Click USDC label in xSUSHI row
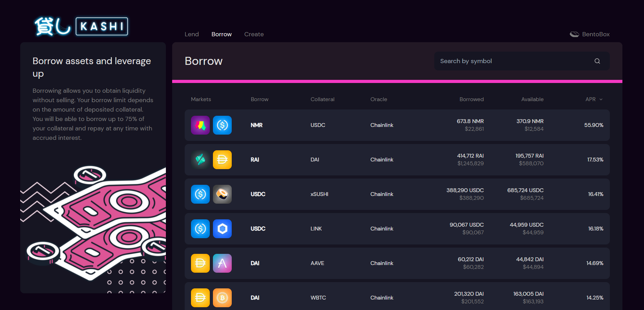The height and width of the screenshot is (310, 644). pos(258,194)
